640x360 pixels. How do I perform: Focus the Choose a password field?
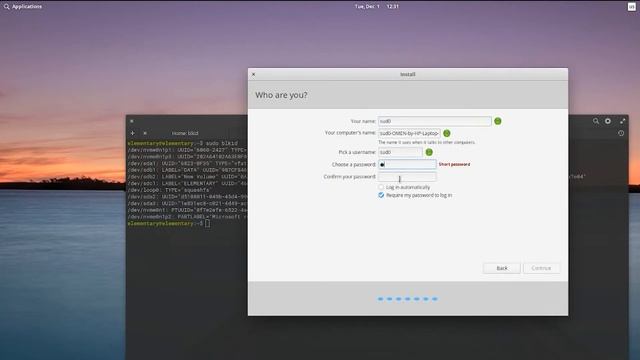click(x=407, y=164)
